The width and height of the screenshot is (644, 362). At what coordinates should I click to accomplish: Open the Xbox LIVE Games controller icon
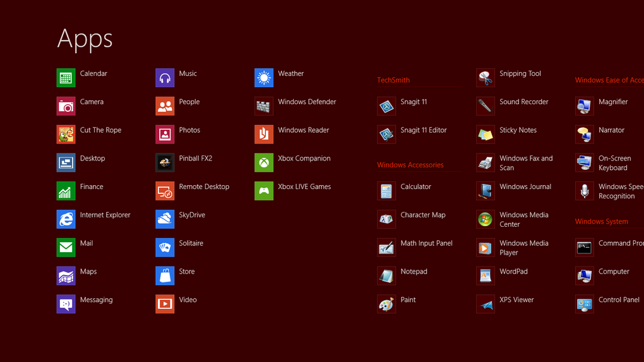click(264, 191)
